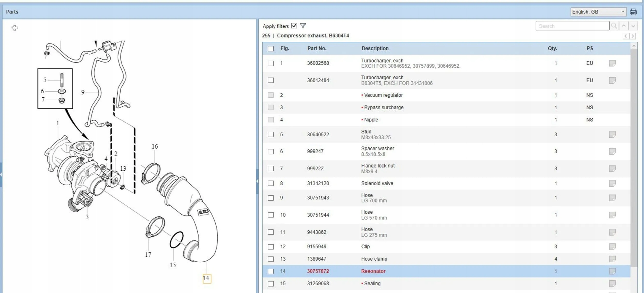
Task: Jump to previous search result arrow
Action: [x=624, y=26]
